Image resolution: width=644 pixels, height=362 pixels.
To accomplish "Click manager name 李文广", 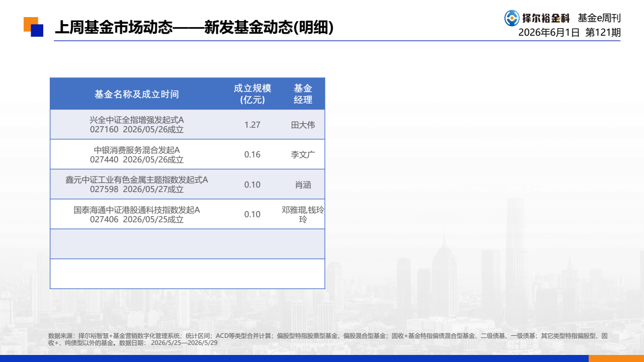I will 303,154.
